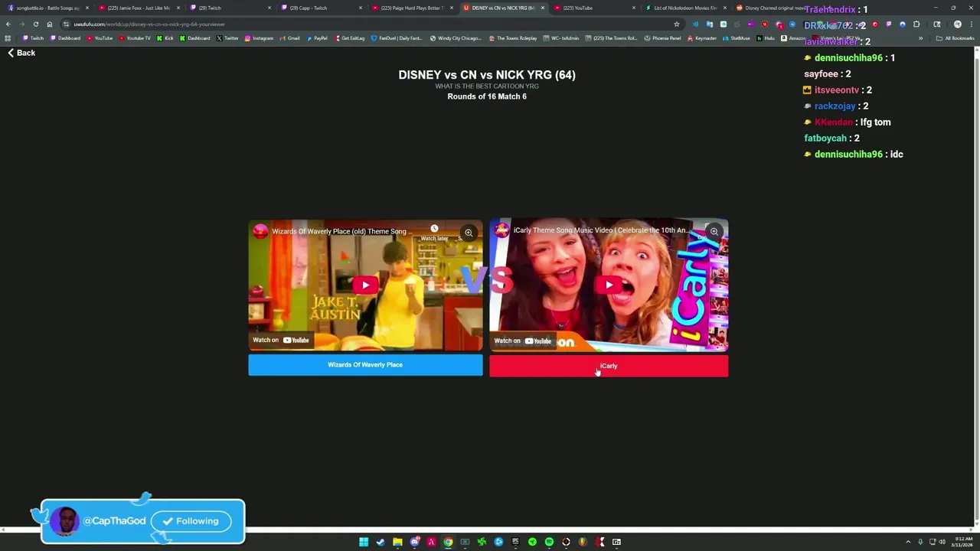Screen dimensions: 980x551
Task: Open Twitch bookmark
Action: [33, 38]
